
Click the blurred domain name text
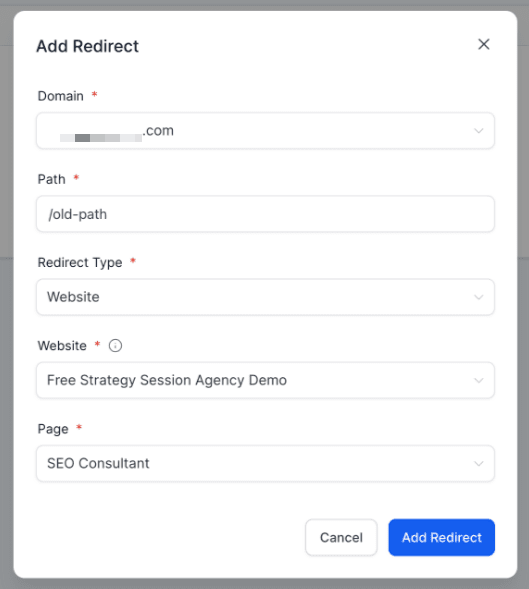101,137
